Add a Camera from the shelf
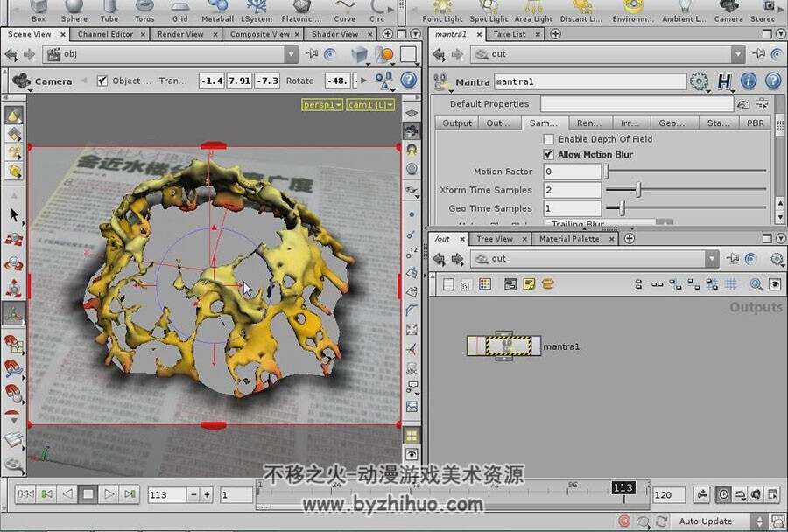 click(x=728, y=11)
